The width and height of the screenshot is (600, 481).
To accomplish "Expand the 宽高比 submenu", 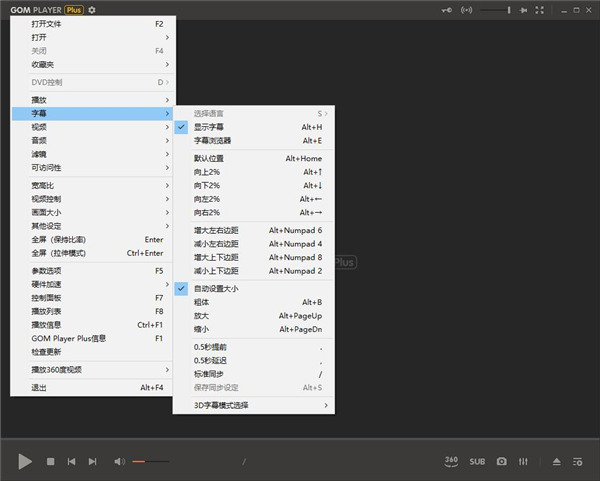I will [x=93, y=186].
